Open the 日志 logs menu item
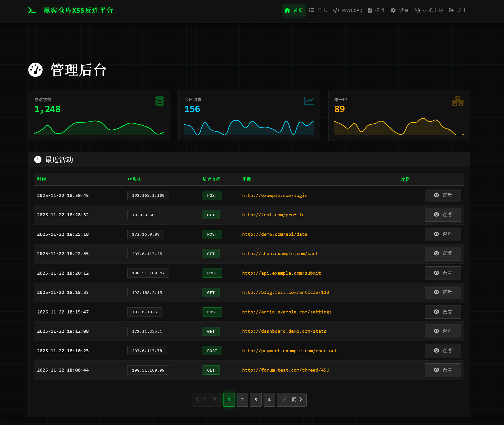The width and height of the screenshot is (504, 425). point(318,10)
